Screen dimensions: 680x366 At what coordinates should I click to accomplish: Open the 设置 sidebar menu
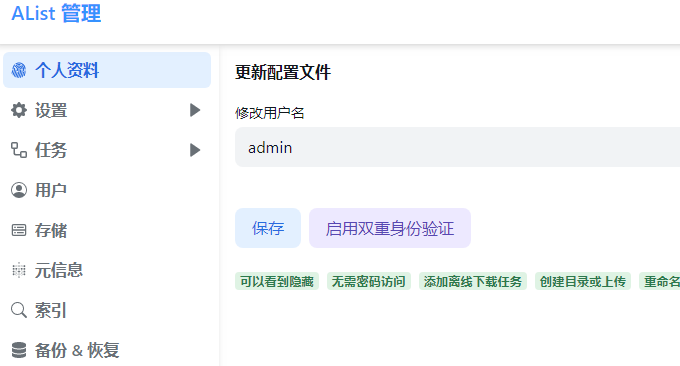point(107,110)
